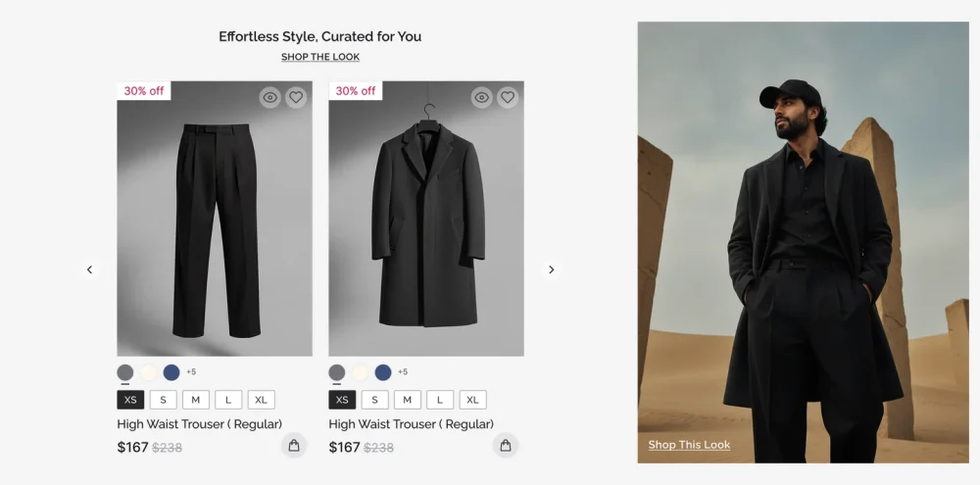
Task: Click Shop This Look on model photo
Action: coord(689,445)
